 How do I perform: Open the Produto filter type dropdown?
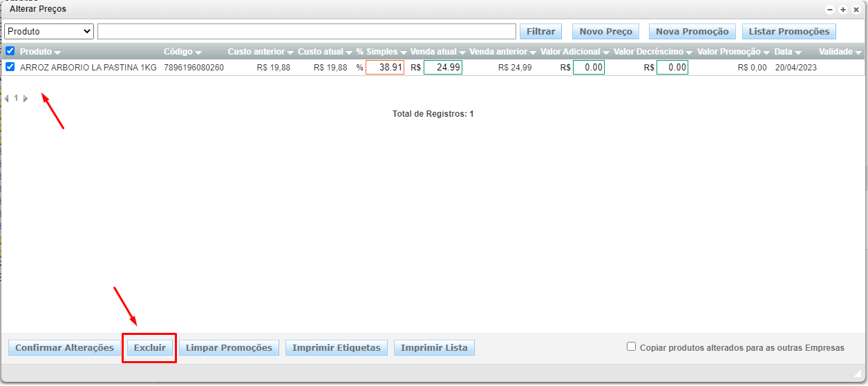(48, 31)
